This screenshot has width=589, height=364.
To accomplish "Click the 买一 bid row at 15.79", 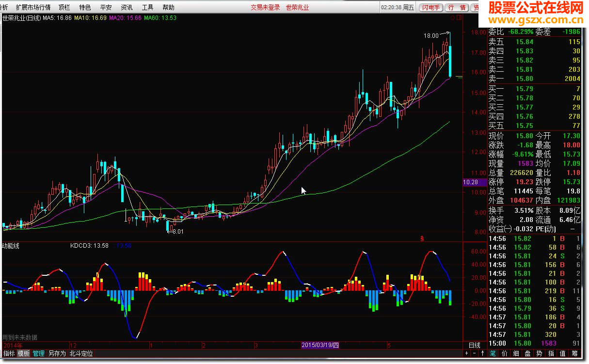I will pyautogui.click(x=534, y=89).
